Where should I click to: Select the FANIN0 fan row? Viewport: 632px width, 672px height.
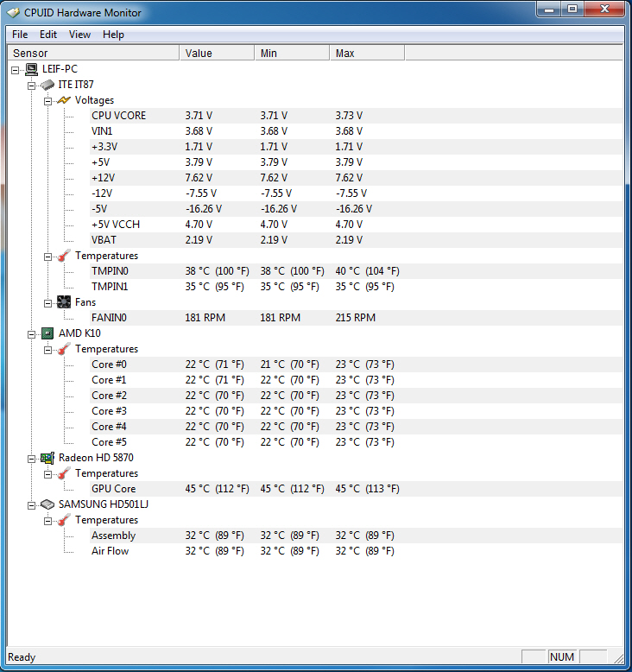tap(356, 318)
